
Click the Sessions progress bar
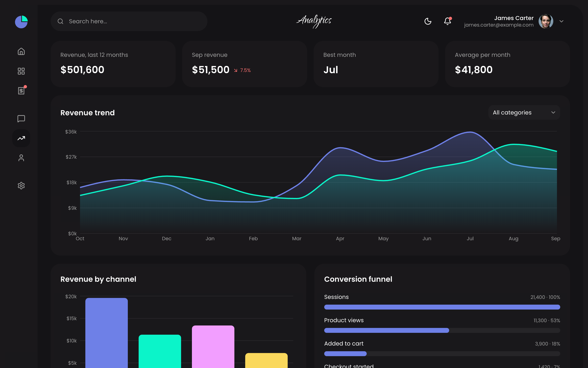click(x=442, y=307)
